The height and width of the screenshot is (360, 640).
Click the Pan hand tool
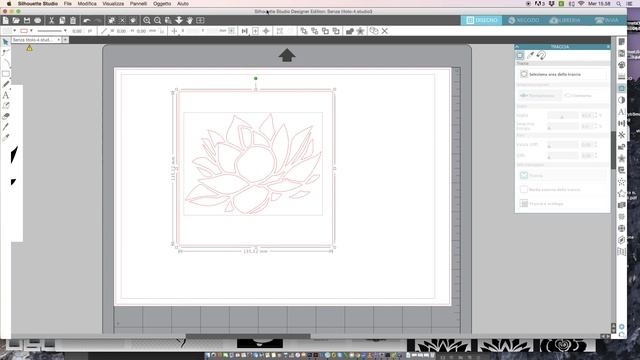[189, 20]
